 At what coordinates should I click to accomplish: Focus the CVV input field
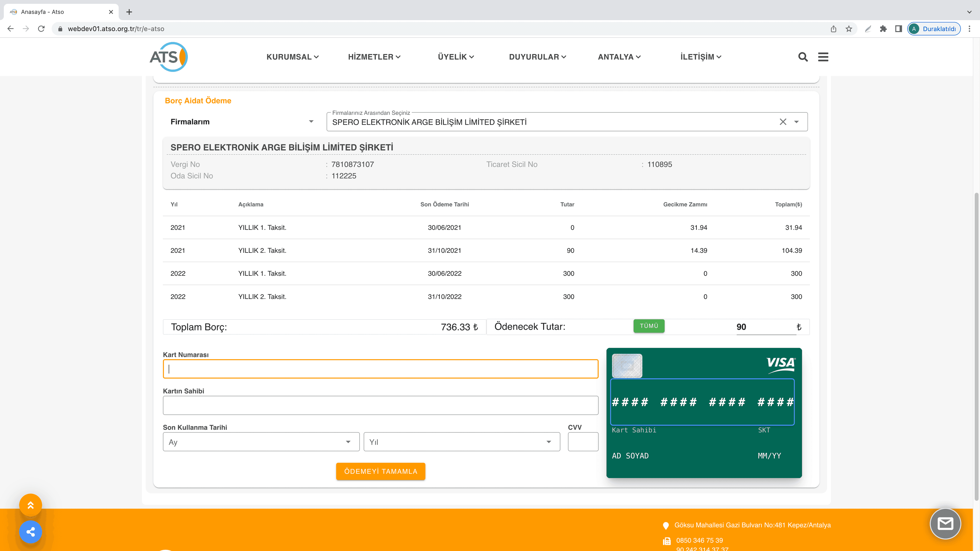[x=583, y=442]
